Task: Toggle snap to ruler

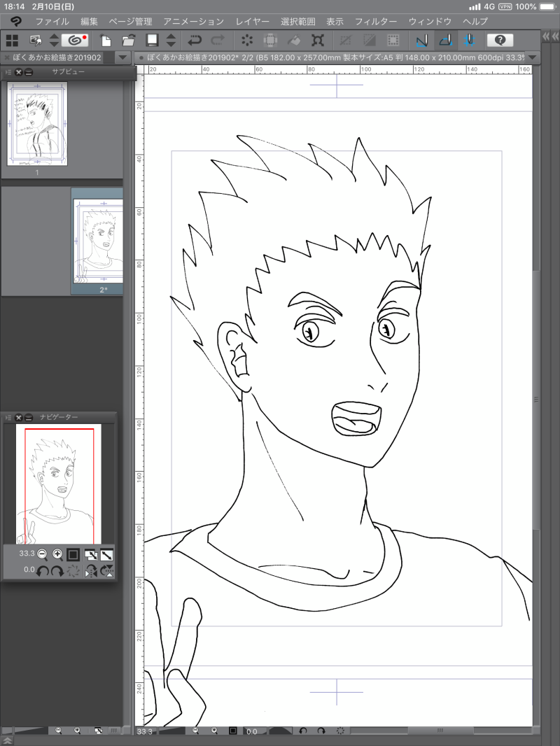Action: (422, 41)
